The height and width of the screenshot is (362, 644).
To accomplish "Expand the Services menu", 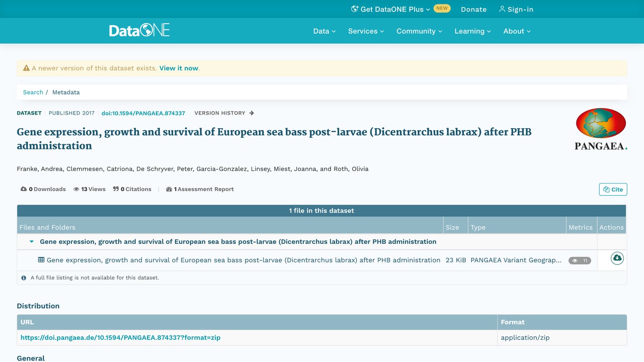I will pyautogui.click(x=366, y=31).
